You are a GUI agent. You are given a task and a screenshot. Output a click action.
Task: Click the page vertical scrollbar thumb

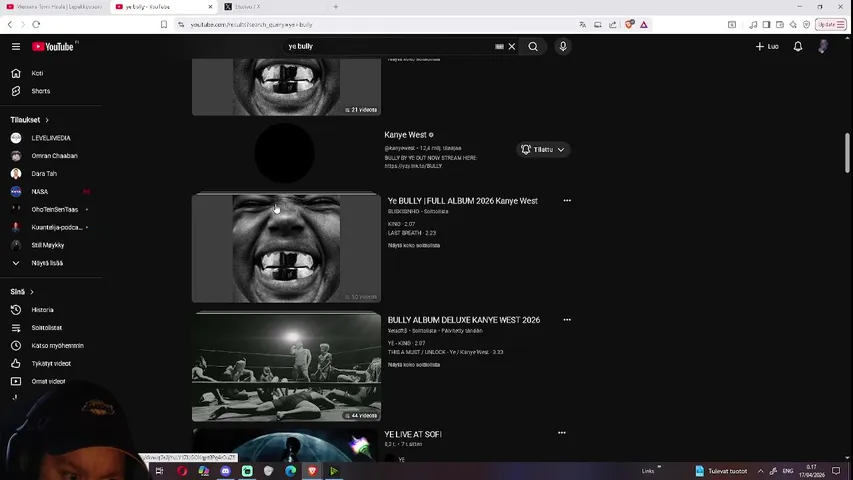[x=847, y=153]
